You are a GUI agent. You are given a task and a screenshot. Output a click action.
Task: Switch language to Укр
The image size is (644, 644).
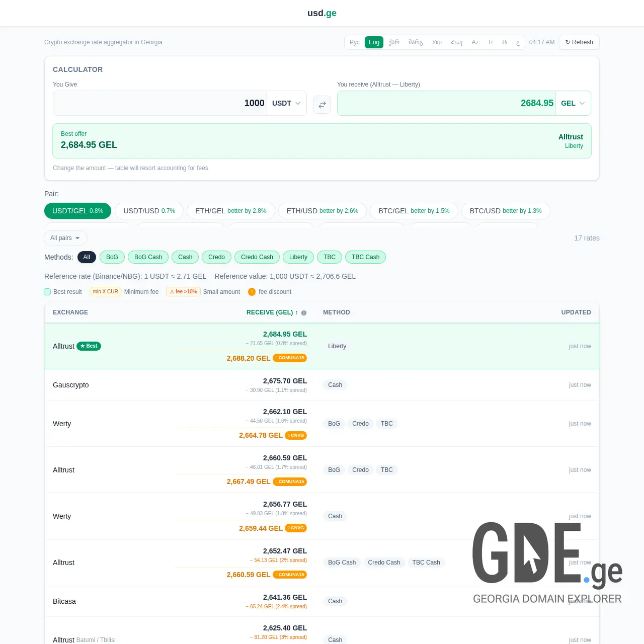pos(437,42)
